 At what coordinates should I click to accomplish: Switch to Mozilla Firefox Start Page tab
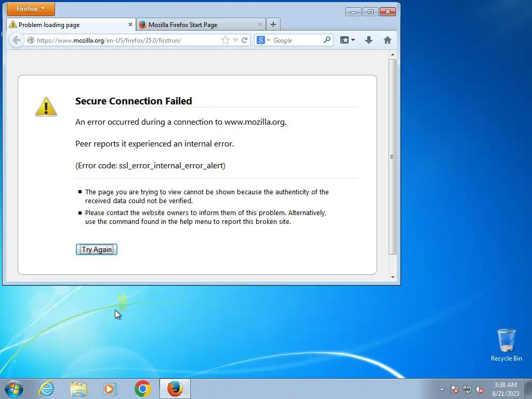click(201, 25)
